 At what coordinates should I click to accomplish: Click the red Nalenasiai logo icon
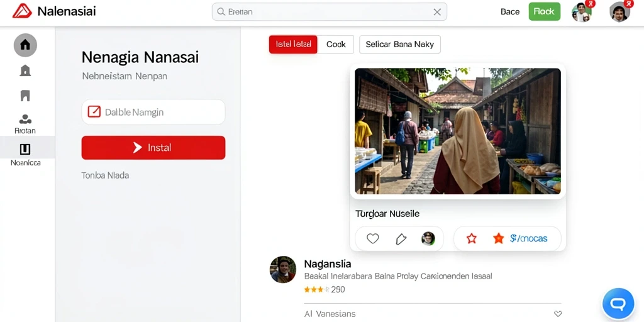(22, 11)
